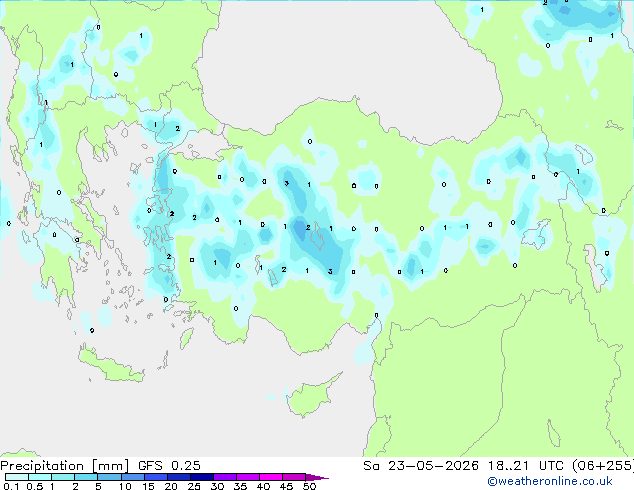Click the '(06+255)' forecast run text

tap(602, 466)
